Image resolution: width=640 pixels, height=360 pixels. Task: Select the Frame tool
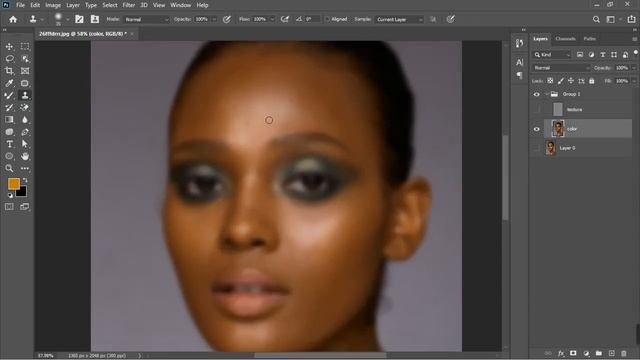[x=25, y=71]
